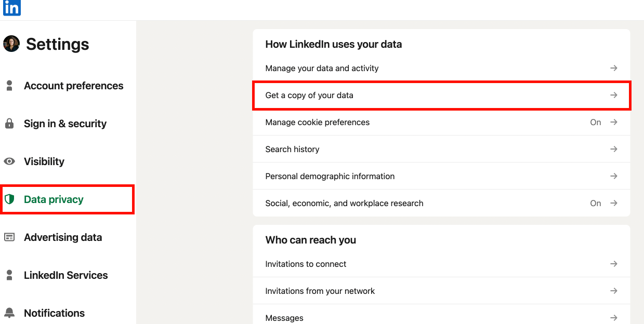Image resolution: width=644 pixels, height=324 pixels.
Task: Click the Data privacy shield icon
Action: 9,199
